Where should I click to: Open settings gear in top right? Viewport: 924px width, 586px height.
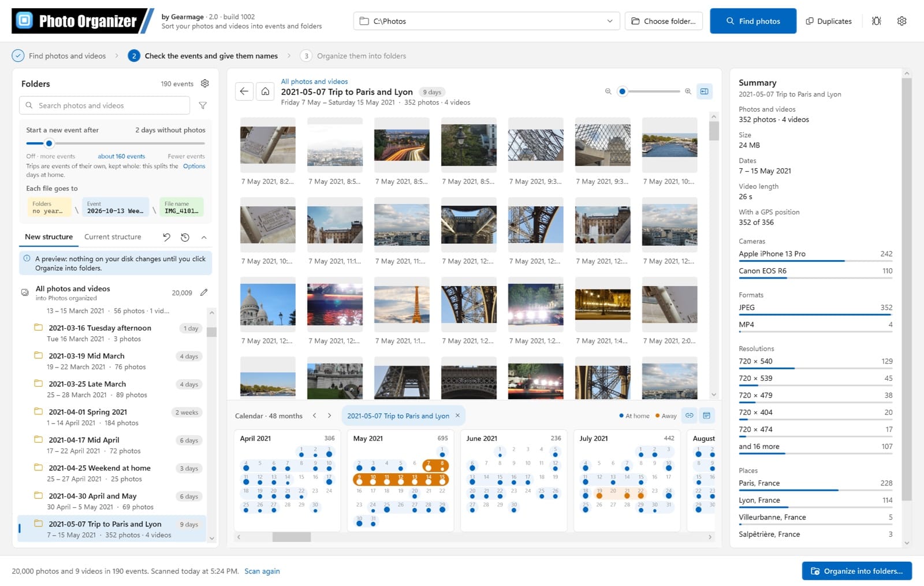[901, 21]
